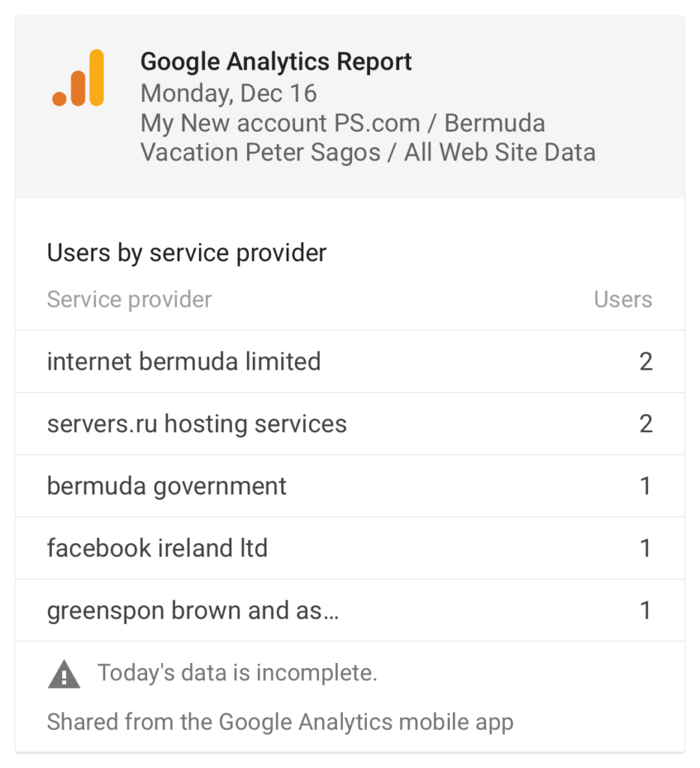Select the bermuda government row
The height and width of the screenshot is (768, 700).
click(x=350, y=486)
